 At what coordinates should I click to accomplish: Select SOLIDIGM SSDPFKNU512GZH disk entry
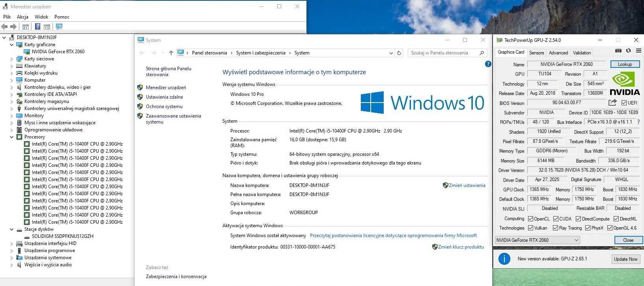pyautogui.click(x=62, y=236)
